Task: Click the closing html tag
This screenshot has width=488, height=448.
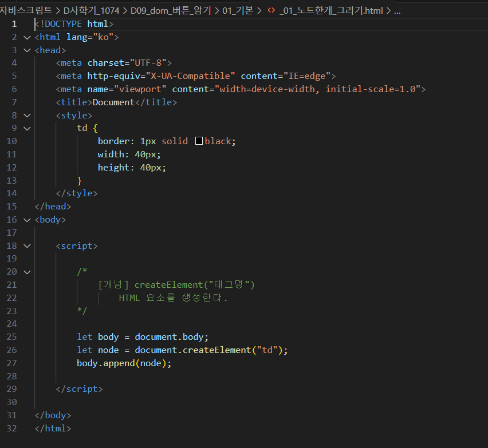Action: coord(53,429)
